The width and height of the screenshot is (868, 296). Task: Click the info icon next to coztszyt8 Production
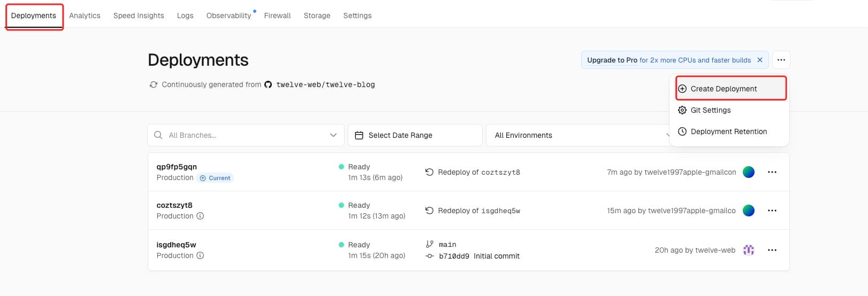(200, 216)
